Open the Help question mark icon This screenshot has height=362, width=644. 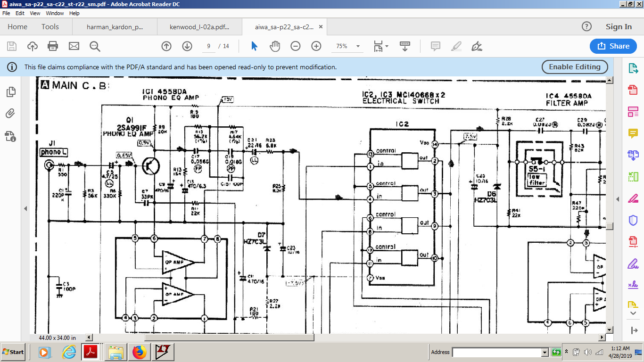click(586, 27)
